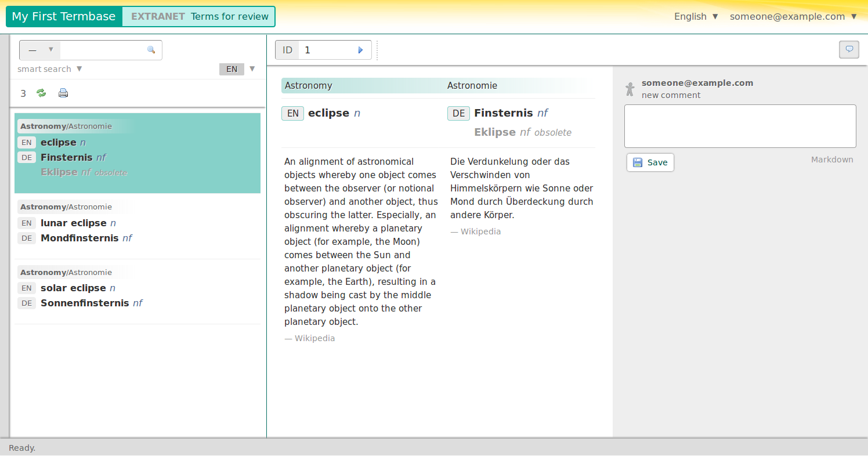Refresh the result list
This screenshot has height=456, width=868.
coord(41,93)
